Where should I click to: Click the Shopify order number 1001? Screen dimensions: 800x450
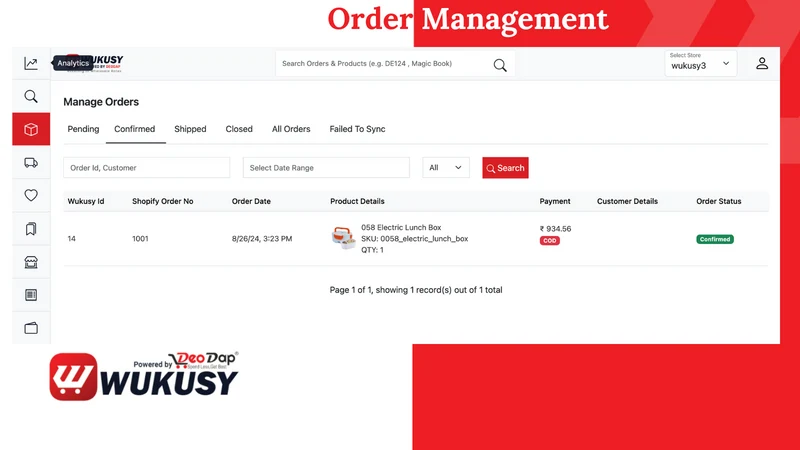pos(140,239)
